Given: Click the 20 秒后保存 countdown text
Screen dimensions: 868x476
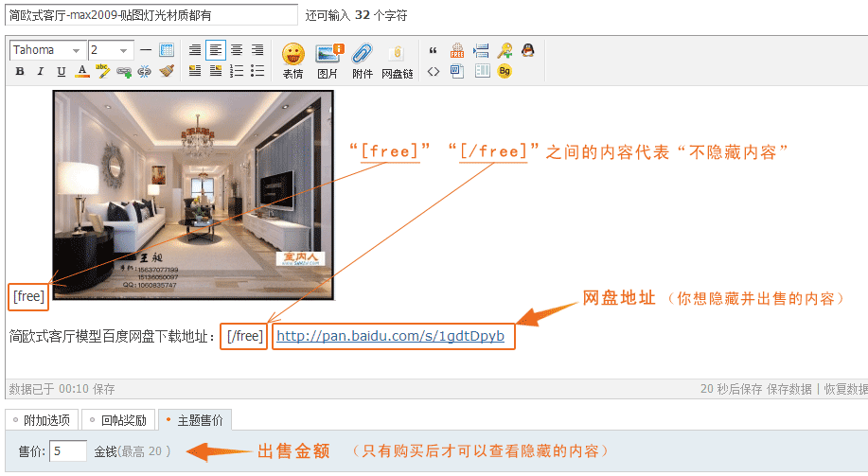Looking at the screenshot, I should click(x=732, y=389).
